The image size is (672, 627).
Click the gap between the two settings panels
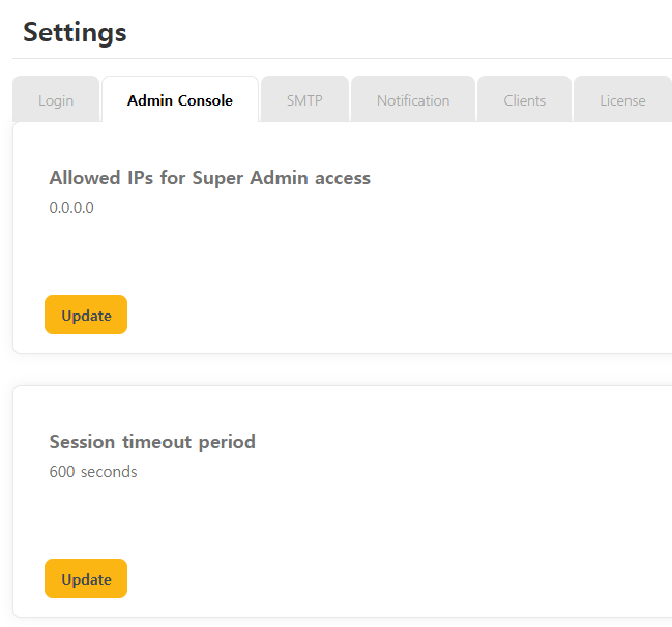(x=342, y=369)
